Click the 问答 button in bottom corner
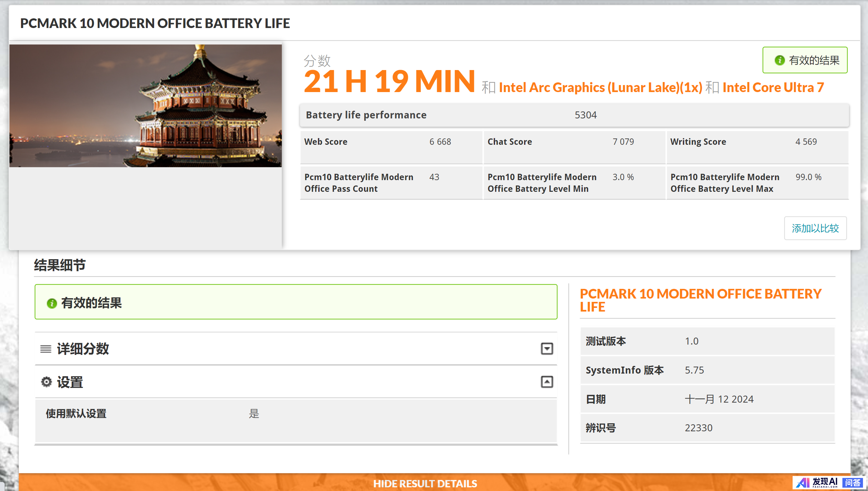The image size is (868, 491). [852, 483]
